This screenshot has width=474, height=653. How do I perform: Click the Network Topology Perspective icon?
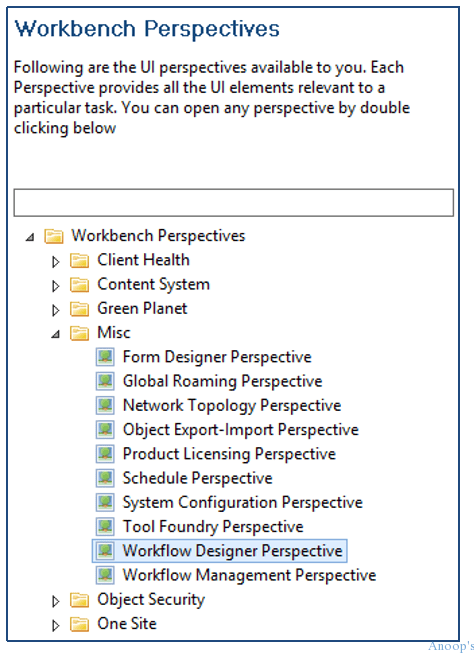(x=105, y=406)
